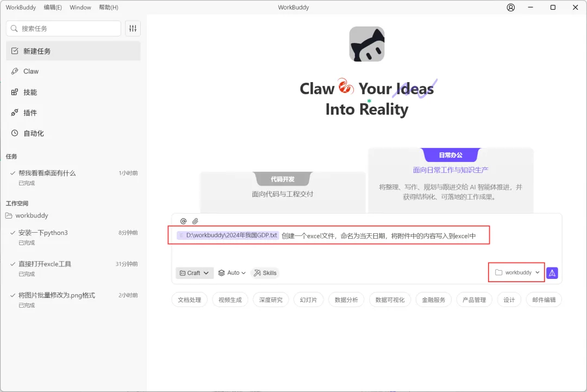Open the workbuddy folder dropdown in input box
Image resolution: width=587 pixels, height=392 pixels.
(x=517, y=272)
